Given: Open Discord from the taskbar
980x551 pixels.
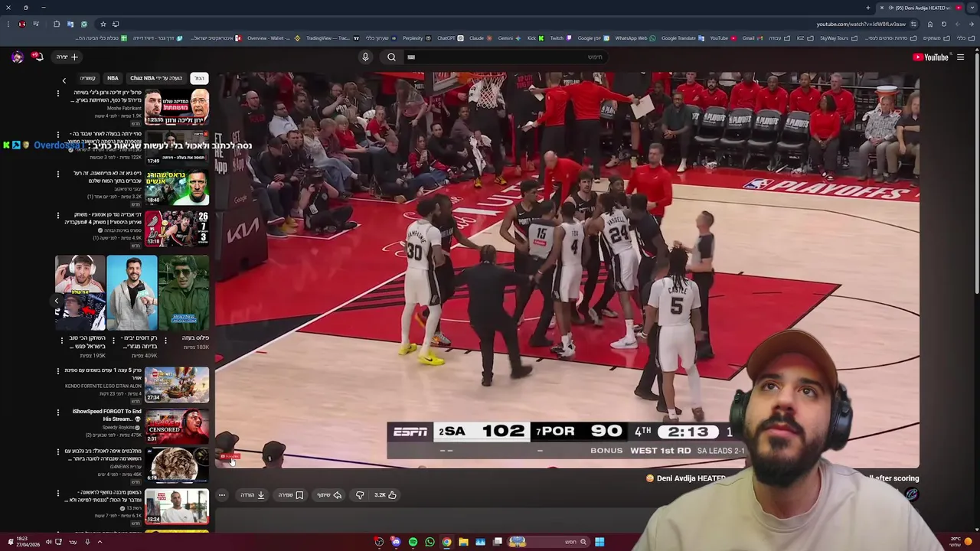Looking at the screenshot, I should 396,542.
